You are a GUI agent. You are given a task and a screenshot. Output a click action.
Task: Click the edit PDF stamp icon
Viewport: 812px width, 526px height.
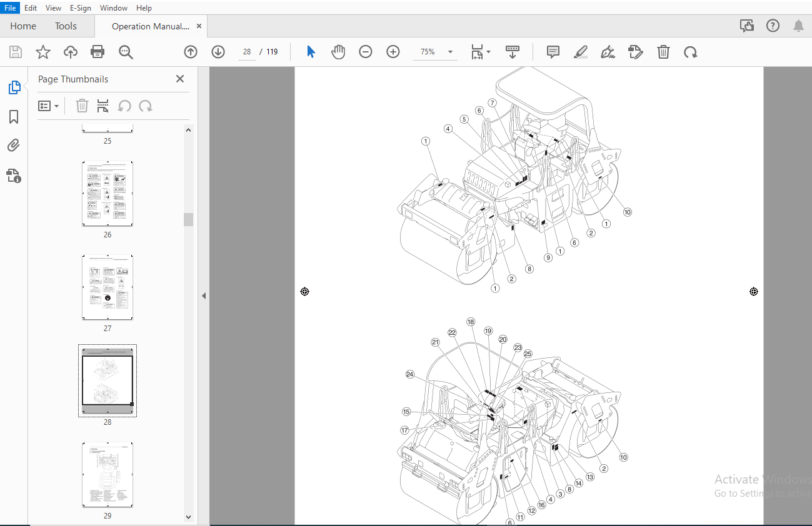click(635, 52)
